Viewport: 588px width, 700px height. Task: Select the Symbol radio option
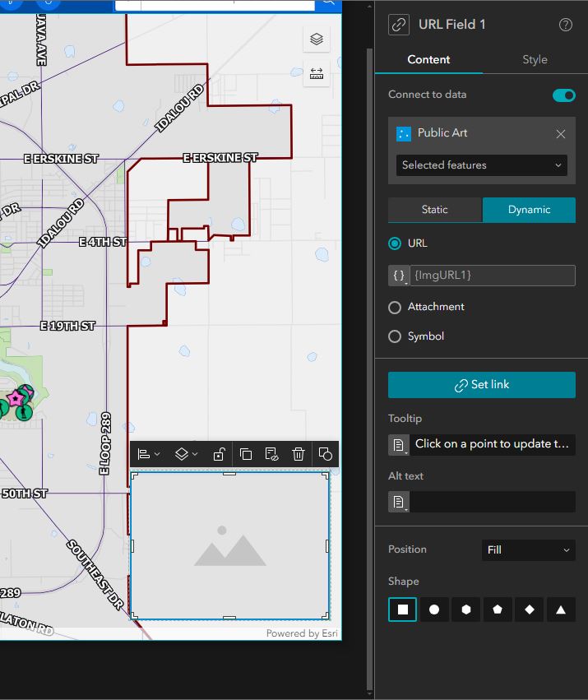[x=395, y=336]
